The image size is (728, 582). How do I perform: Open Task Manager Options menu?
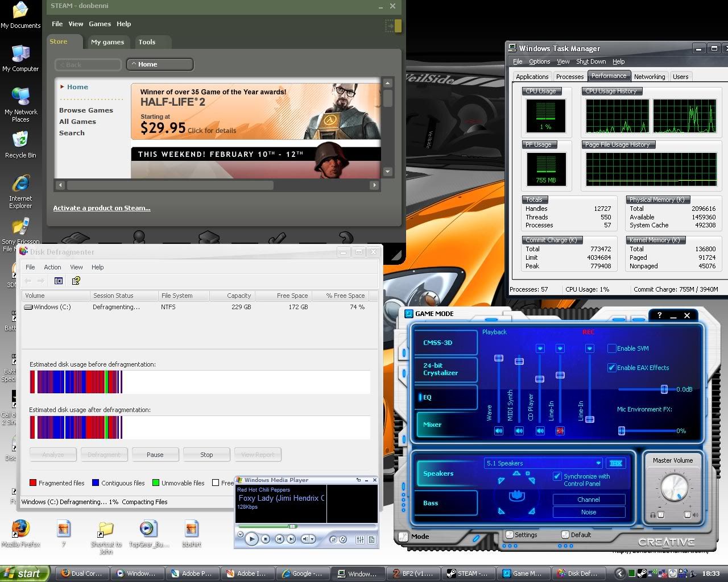click(539, 61)
